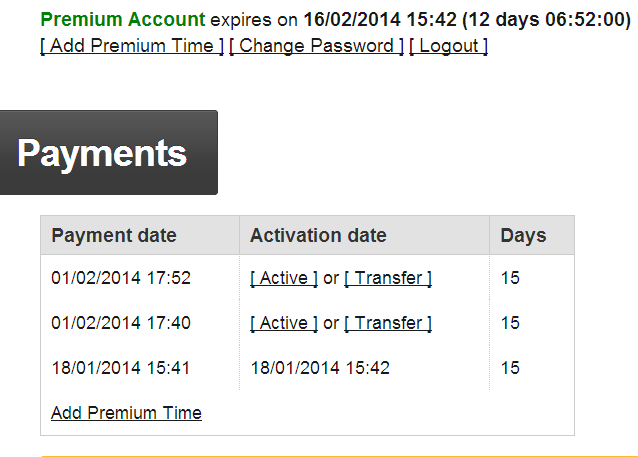Screen dimensions: 638x457
Task: Click the 18/01/2014 15:42 activation date cell
Action: tap(320, 368)
